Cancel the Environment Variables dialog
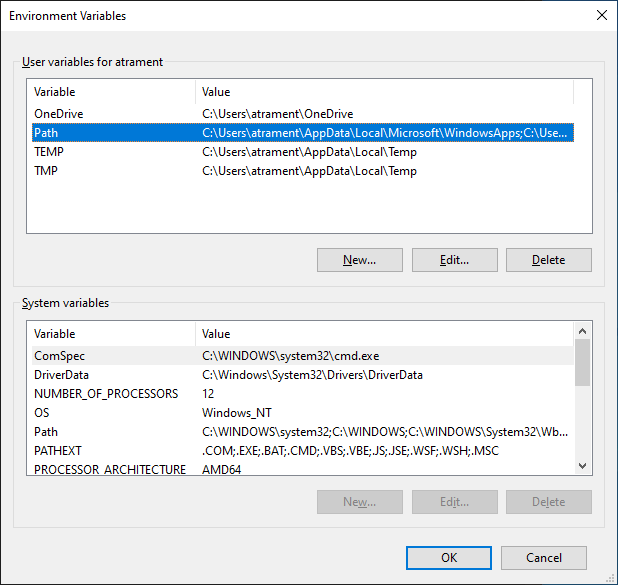The width and height of the screenshot is (618, 585). pyautogui.click(x=544, y=558)
